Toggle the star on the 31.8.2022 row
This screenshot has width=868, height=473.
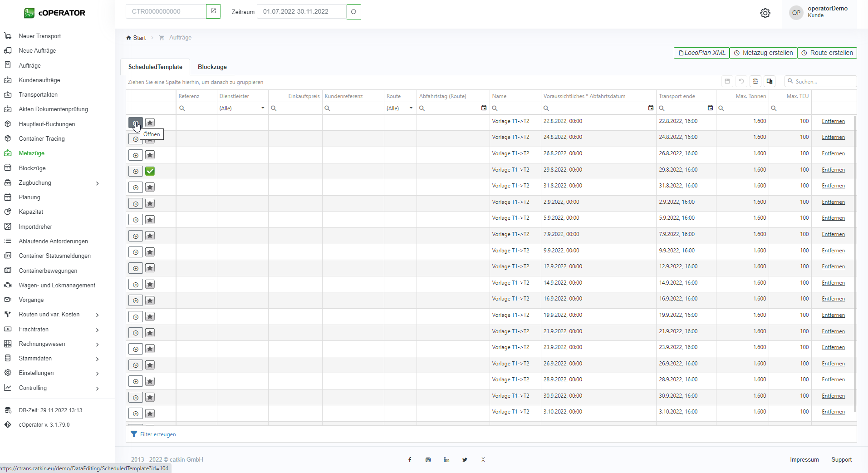pyautogui.click(x=150, y=187)
